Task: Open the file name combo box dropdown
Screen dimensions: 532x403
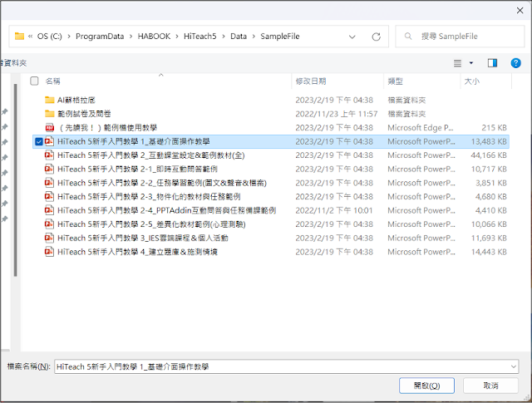Action: point(514,366)
